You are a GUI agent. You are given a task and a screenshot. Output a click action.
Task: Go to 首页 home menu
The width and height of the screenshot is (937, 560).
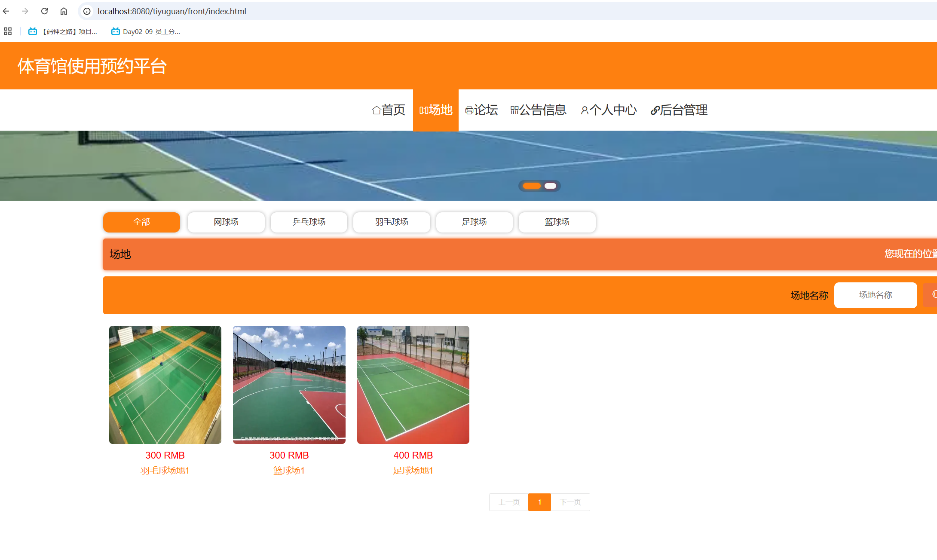(x=389, y=110)
